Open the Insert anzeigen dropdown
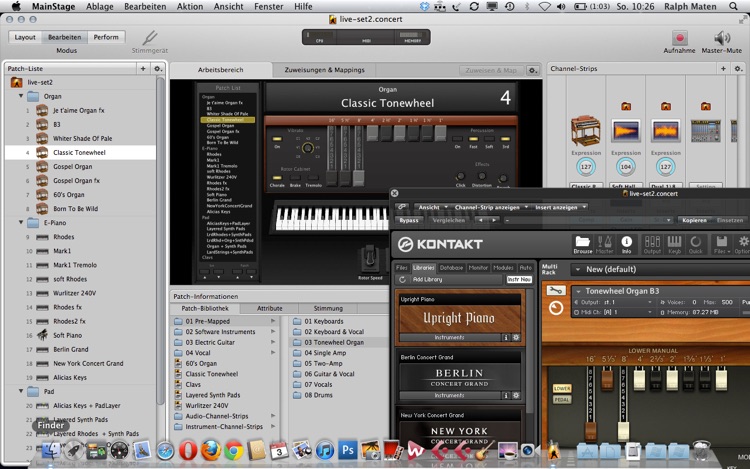This screenshot has height=469, width=750. [x=560, y=207]
